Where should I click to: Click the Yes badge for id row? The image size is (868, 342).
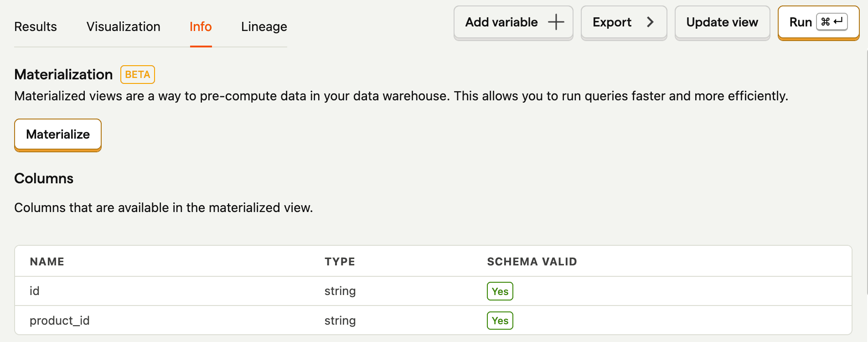coord(500,291)
